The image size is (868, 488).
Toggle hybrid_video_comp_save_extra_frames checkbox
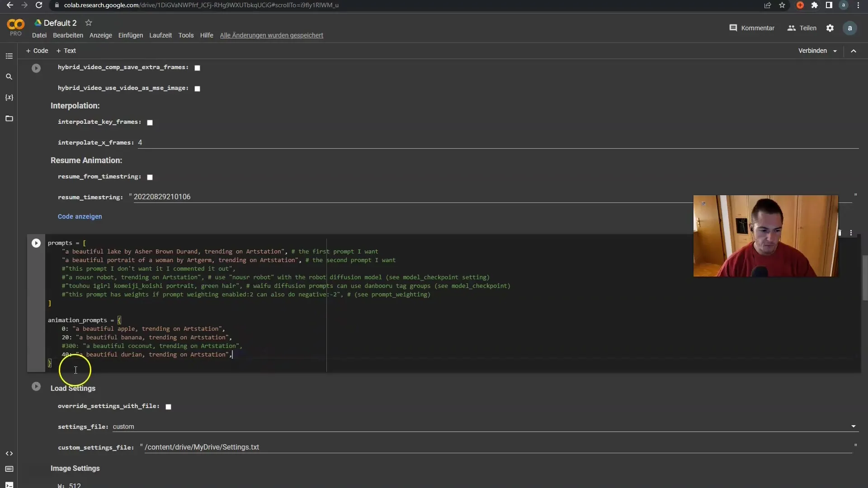click(x=197, y=68)
